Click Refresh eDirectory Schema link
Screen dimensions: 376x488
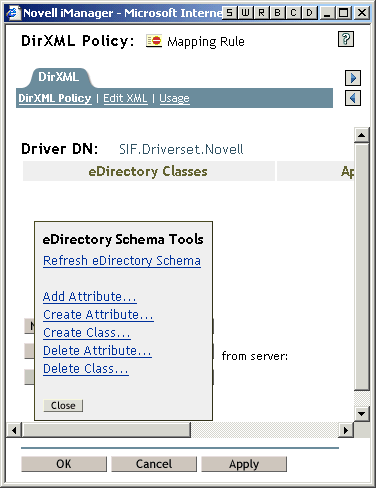coord(122,261)
